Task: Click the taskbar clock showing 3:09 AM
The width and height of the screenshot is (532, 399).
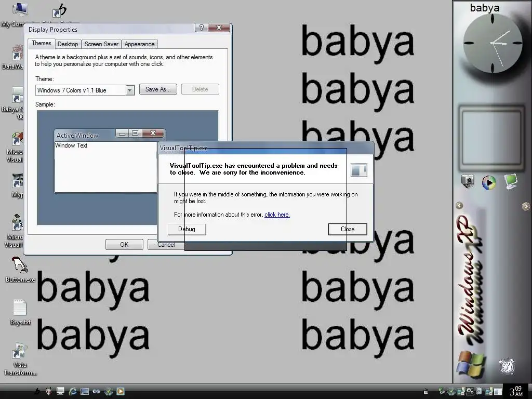Action: click(x=516, y=391)
